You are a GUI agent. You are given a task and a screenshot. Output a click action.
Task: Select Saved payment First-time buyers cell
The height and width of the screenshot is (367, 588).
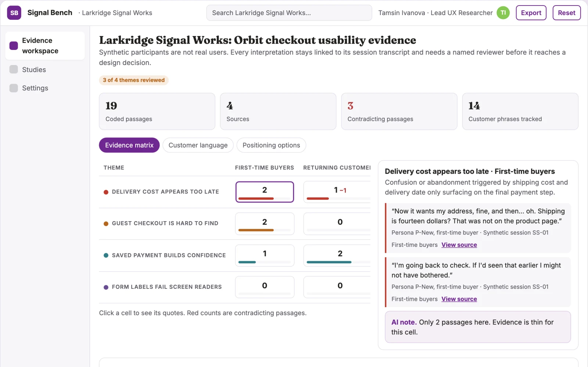point(265,255)
